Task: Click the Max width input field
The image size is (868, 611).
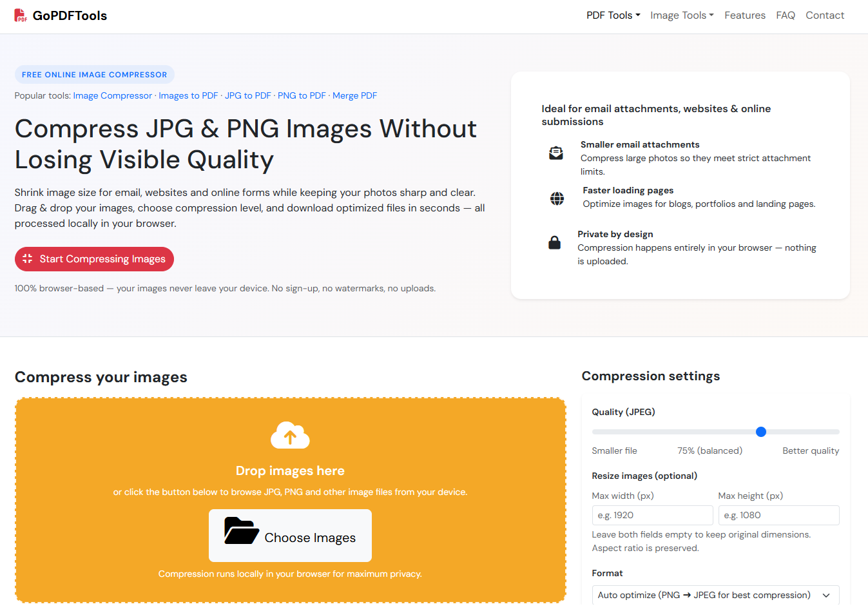Action: [652, 515]
